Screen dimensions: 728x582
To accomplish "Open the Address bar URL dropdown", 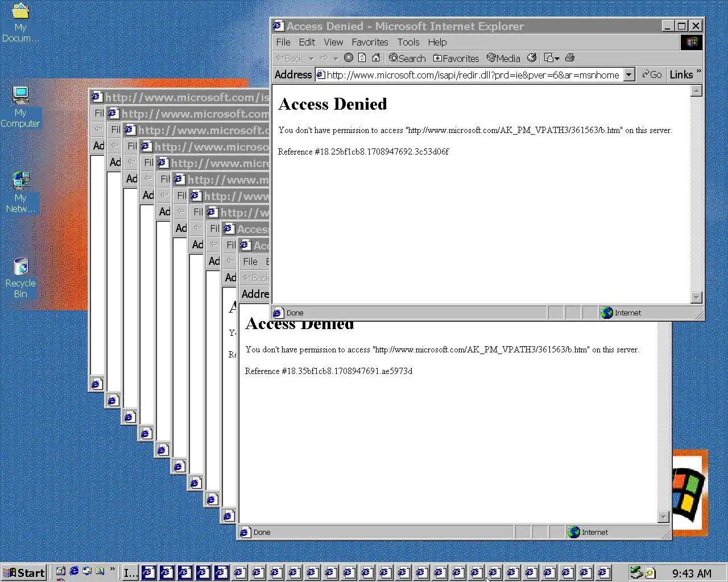I will click(628, 75).
